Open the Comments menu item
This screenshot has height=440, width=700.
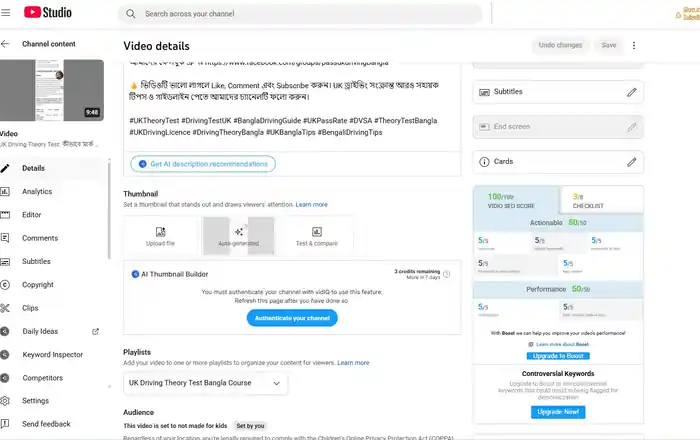click(54, 238)
